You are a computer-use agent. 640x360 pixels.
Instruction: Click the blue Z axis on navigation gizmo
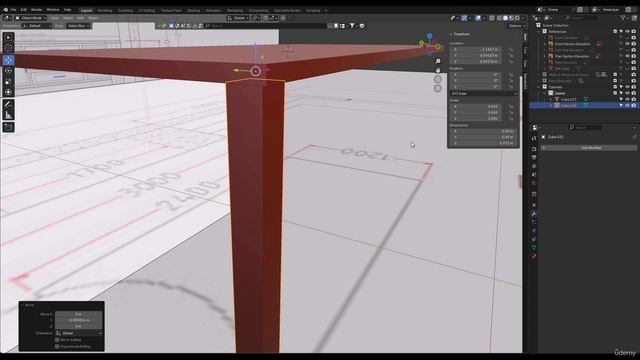[429, 36]
